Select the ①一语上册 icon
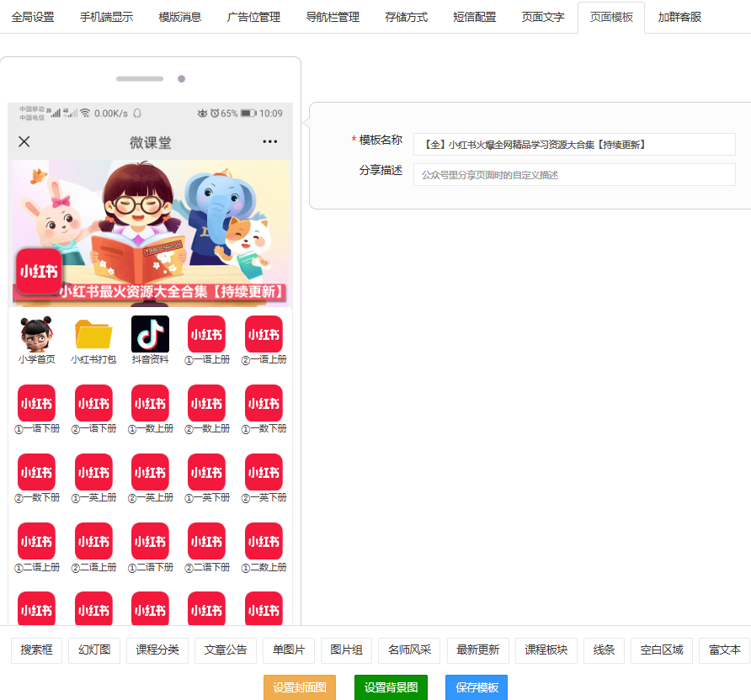The height and width of the screenshot is (700, 751). click(206, 335)
